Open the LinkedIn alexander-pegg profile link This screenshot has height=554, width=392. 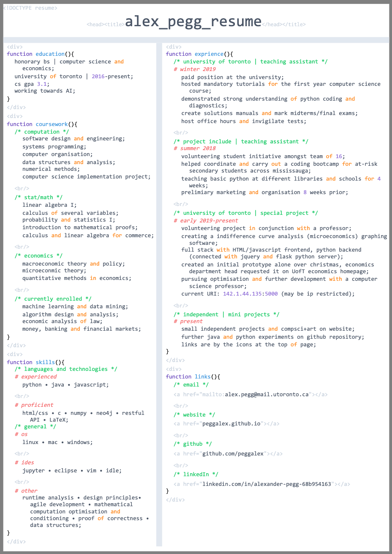[x=267, y=484]
